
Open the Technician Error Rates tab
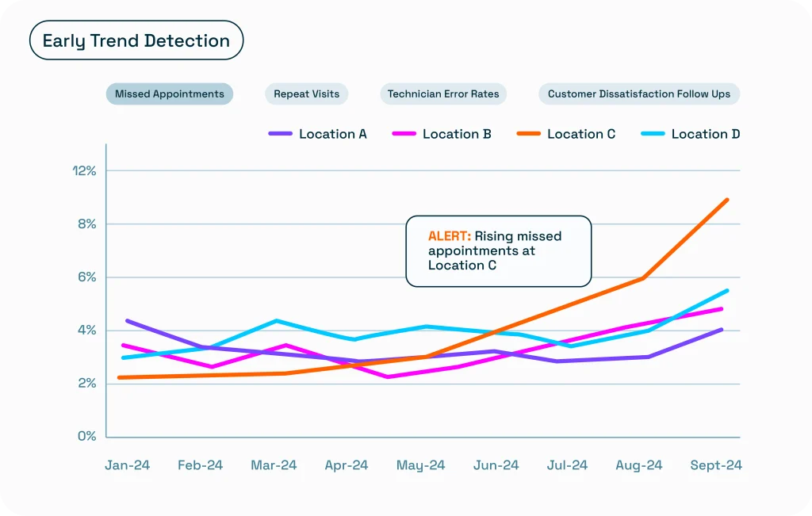pyautogui.click(x=443, y=94)
